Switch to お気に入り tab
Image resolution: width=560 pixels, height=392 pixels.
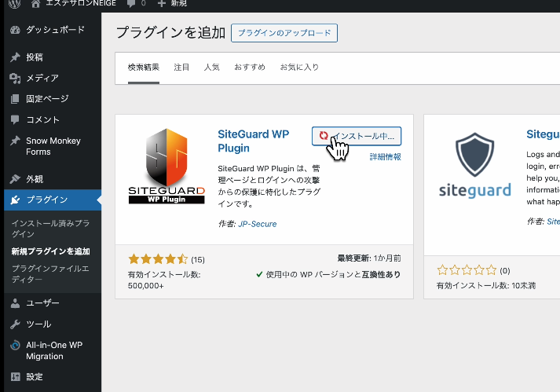[299, 68]
